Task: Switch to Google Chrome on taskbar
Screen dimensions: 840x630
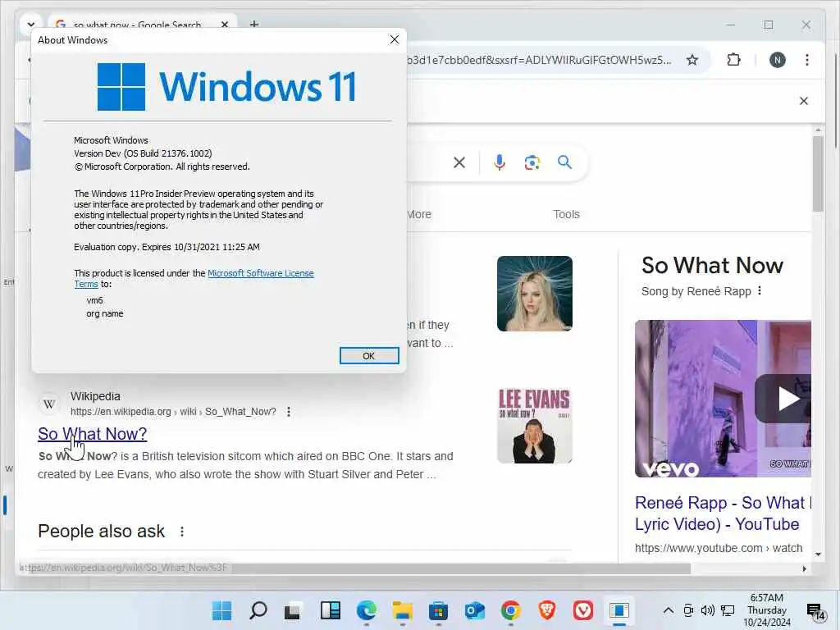Action: (x=510, y=610)
